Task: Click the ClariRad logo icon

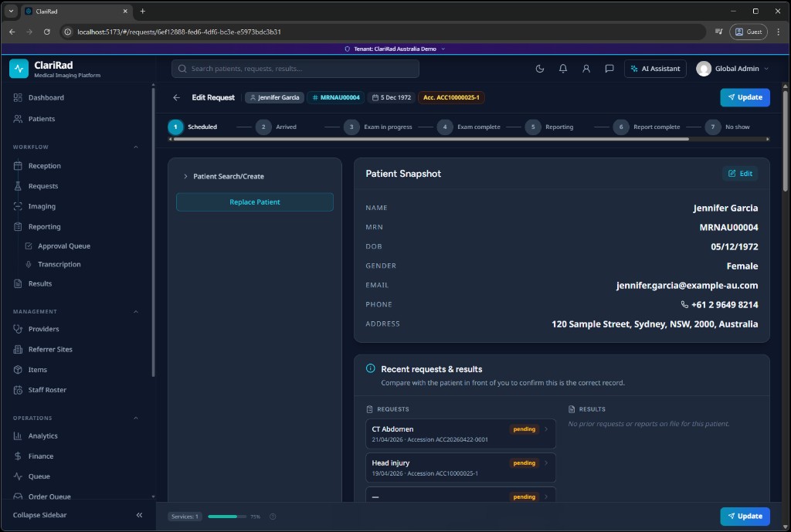Action: point(19,69)
